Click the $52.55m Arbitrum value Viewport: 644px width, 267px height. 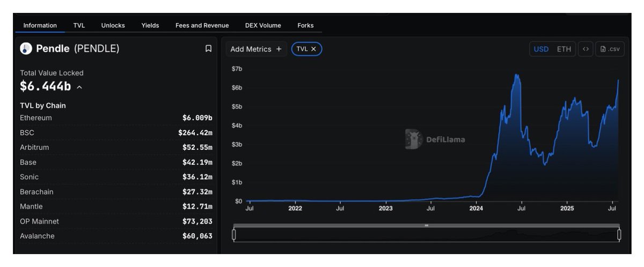tap(197, 147)
